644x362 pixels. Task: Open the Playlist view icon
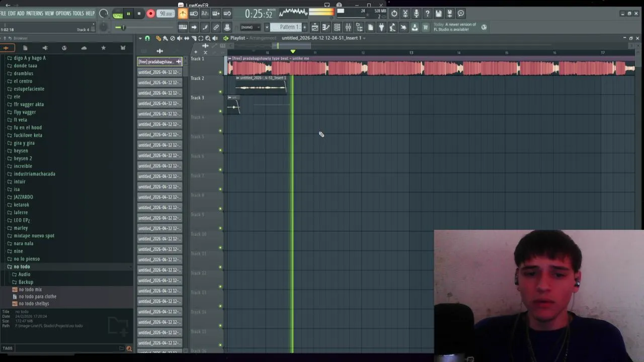315,27
